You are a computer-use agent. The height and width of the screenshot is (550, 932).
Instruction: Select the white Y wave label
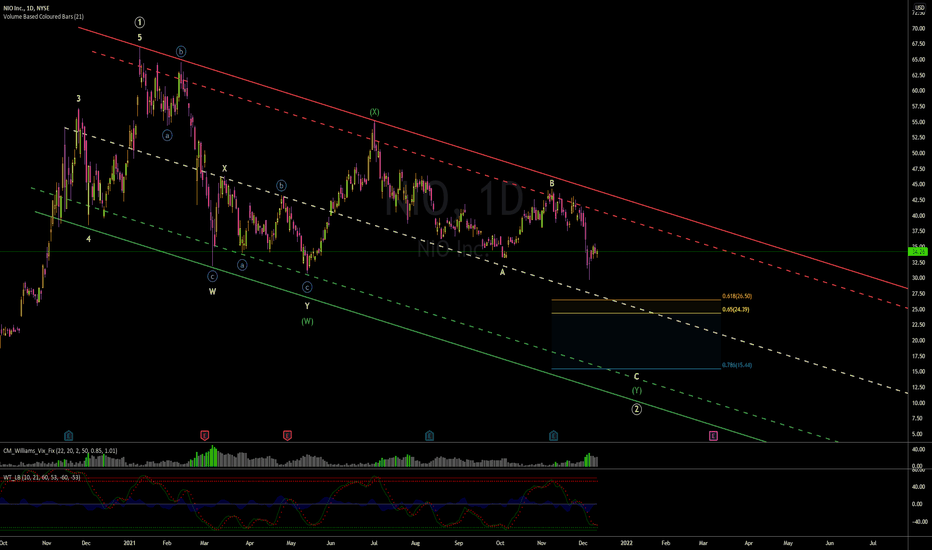pyautogui.click(x=307, y=306)
